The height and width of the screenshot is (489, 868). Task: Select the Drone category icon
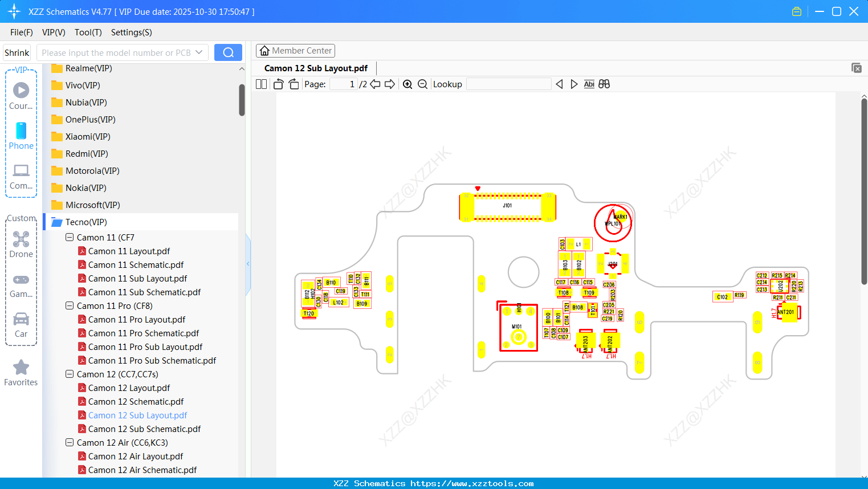[x=21, y=244]
